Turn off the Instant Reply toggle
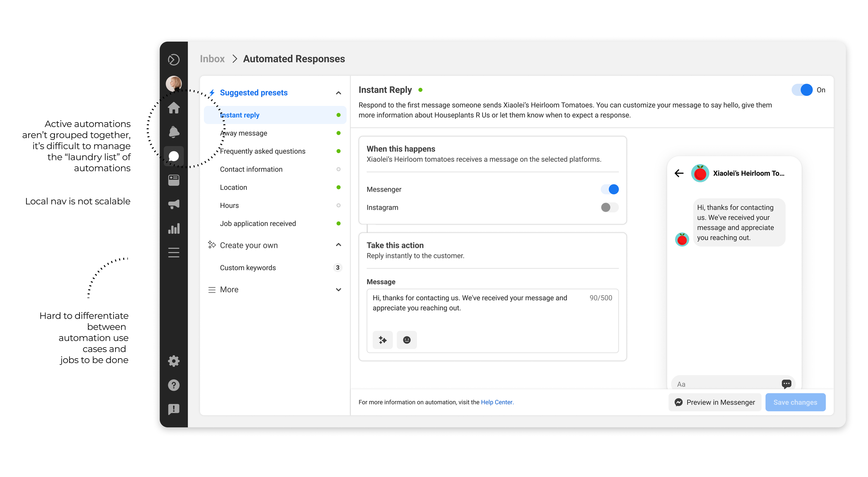 pyautogui.click(x=802, y=90)
